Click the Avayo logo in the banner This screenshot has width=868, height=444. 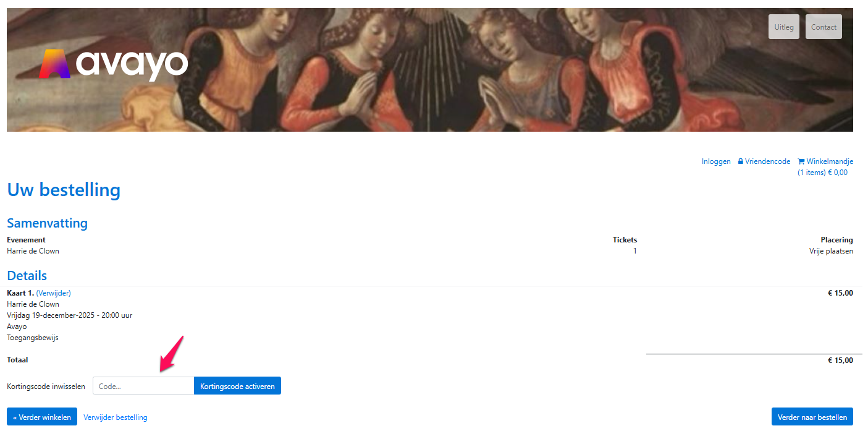[x=113, y=64]
